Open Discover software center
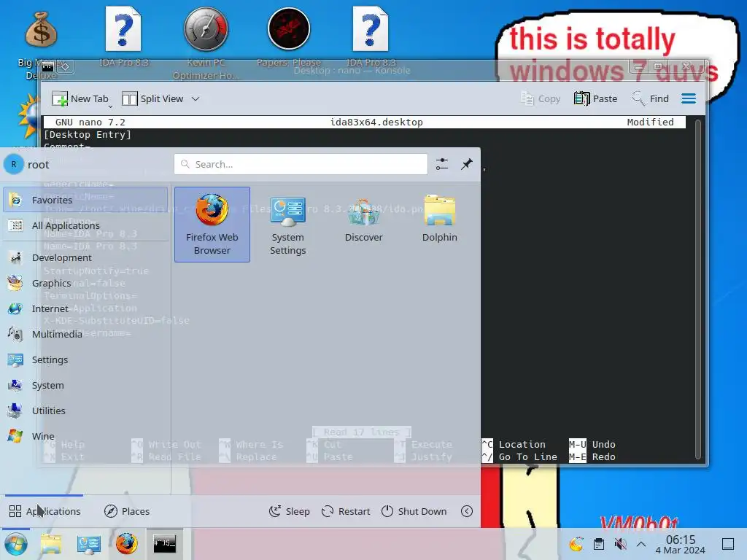This screenshot has width=747, height=560. click(363, 225)
